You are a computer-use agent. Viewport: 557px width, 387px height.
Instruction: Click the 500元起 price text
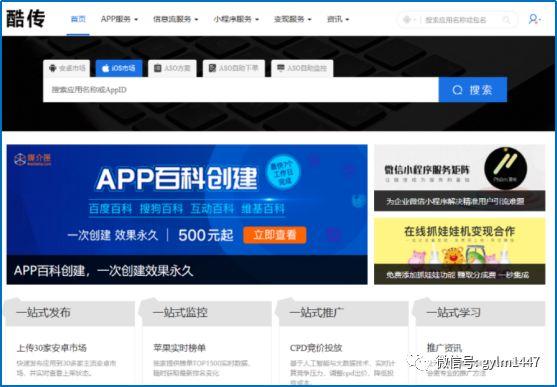(206, 235)
